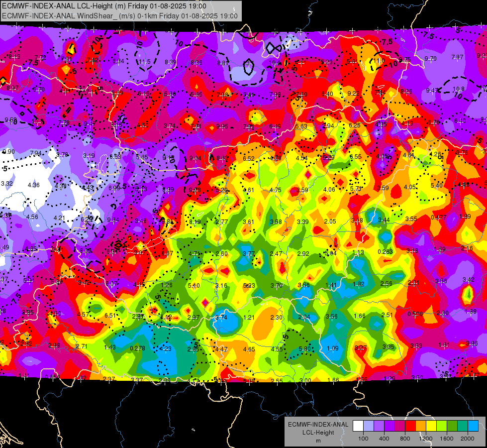Click the wind shear value 1.26

point(167,285)
